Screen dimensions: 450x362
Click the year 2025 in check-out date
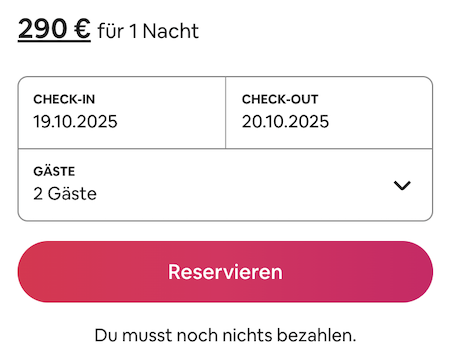pos(308,121)
